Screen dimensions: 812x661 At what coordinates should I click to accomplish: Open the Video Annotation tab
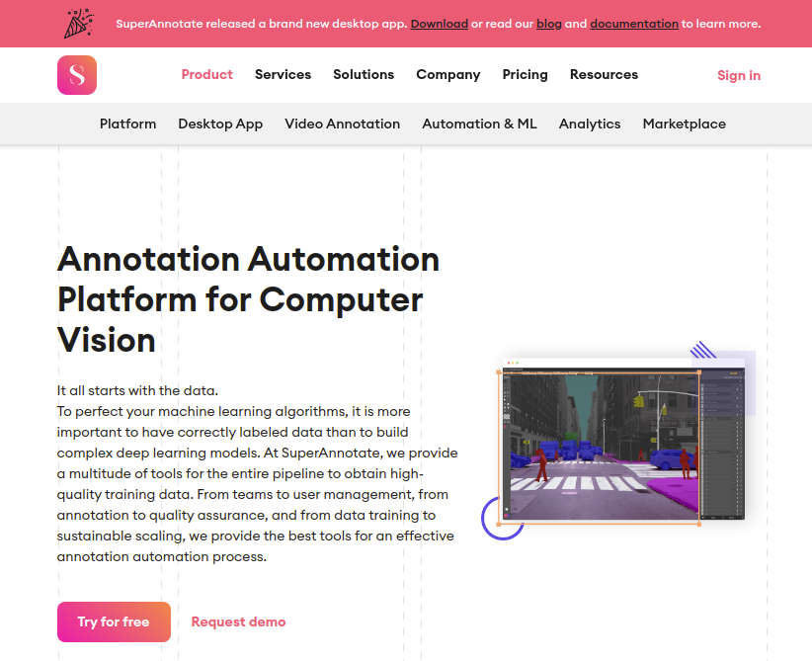point(343,124)
